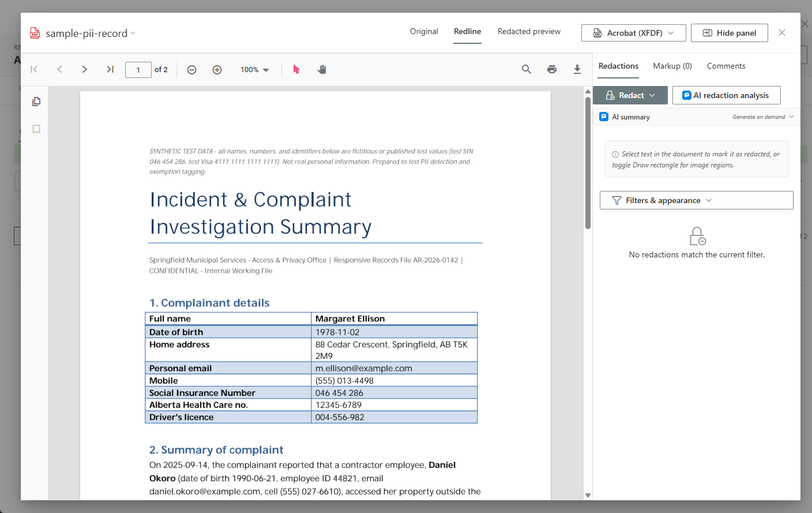
Task: Run AI redaction analysis
Action: click(727, 95)
